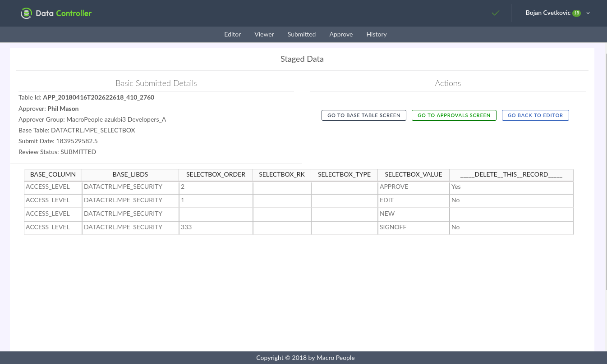Click the green notification badge showing 18
Image resolution: width=607 pixels, height=364 pixels.
[x=576, y=14]
